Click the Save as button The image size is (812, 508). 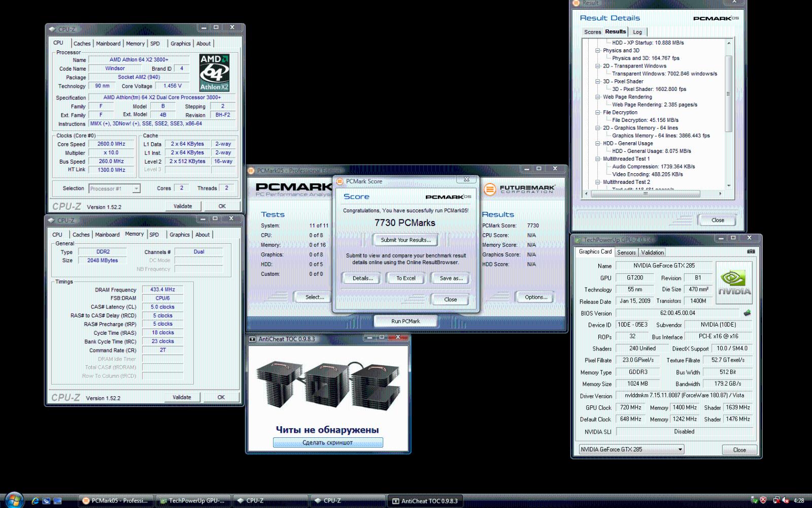pyautogui.click(x=451, y=278)
